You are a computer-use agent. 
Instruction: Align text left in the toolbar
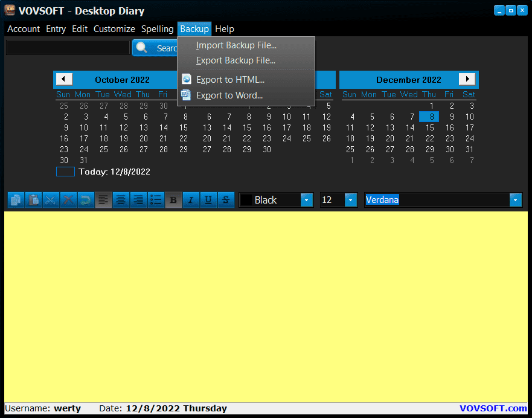tap(103, 200)
